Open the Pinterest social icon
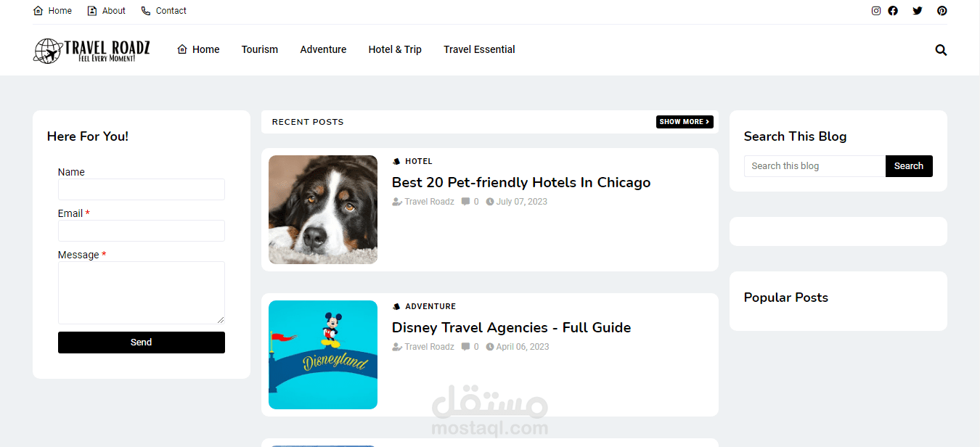This screenshot has width=980, height=447. (x=942, y=11)
